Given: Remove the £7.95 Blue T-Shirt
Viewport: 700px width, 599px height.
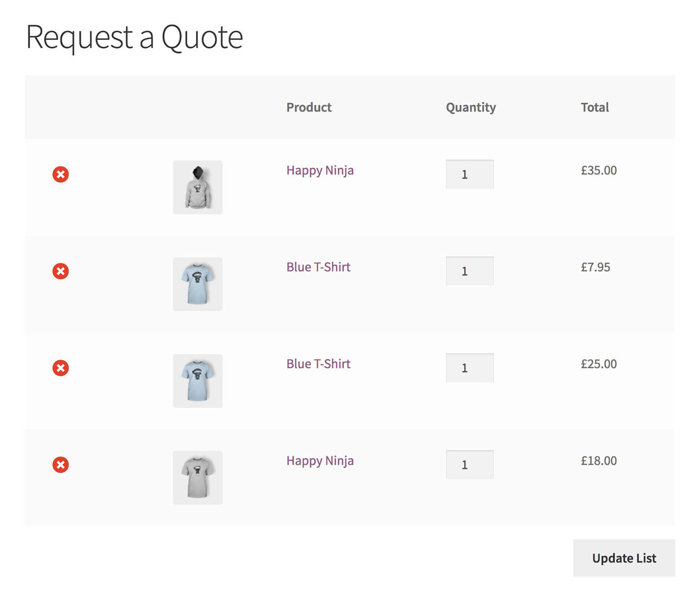Looking at the screenshot, I should tap(60, 271).
